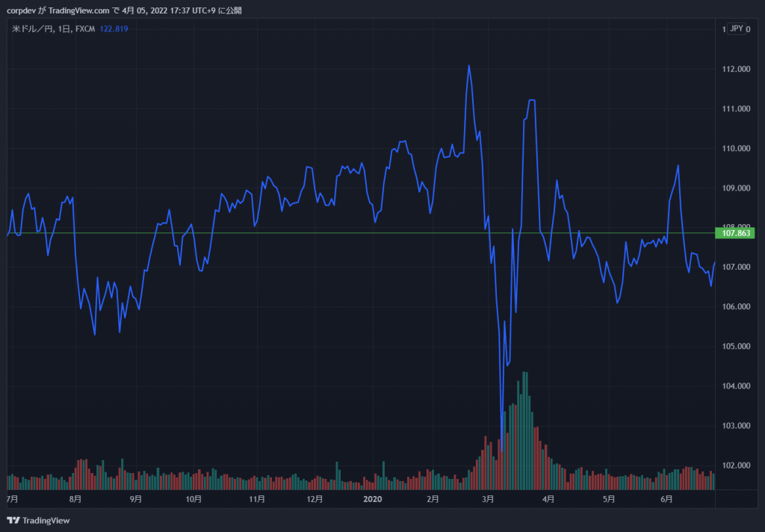The width and height of the screenshot is (765, 532).
Task: Click the 106.000 price axis label
Action: [x=736, y=306]
